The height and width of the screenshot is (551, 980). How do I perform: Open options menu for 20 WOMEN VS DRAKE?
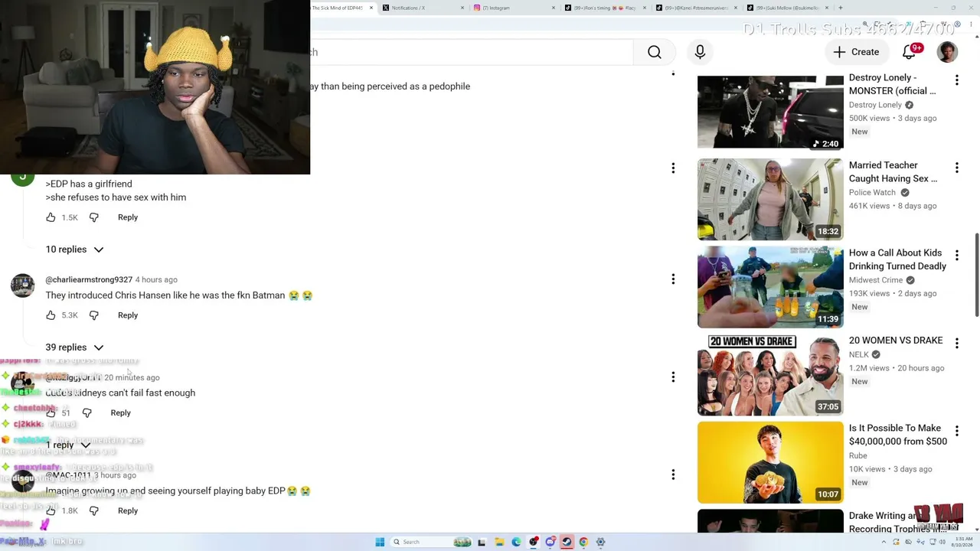click(956, 343)
